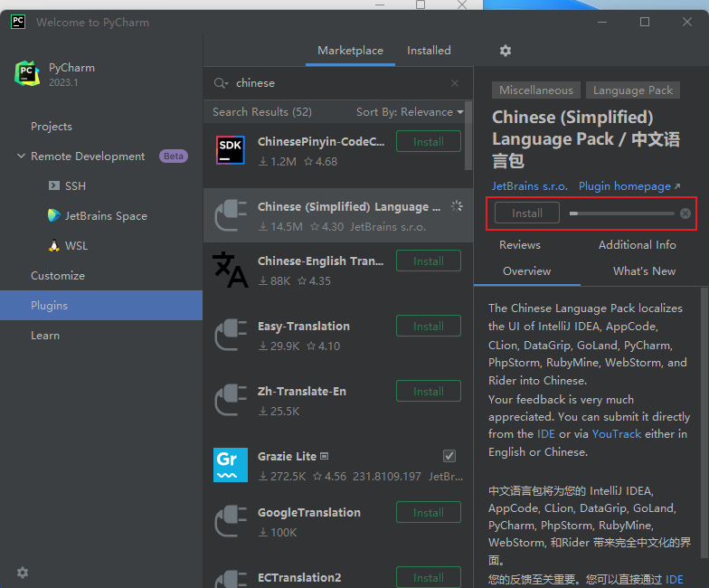Click the download progress bar
709x588 pixels.
tap(621, 213)
